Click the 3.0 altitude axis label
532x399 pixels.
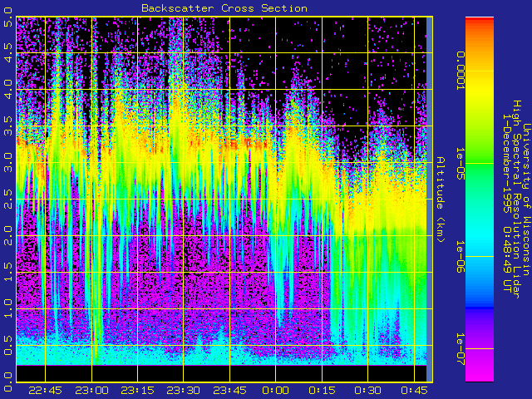[x=7, y=163]
